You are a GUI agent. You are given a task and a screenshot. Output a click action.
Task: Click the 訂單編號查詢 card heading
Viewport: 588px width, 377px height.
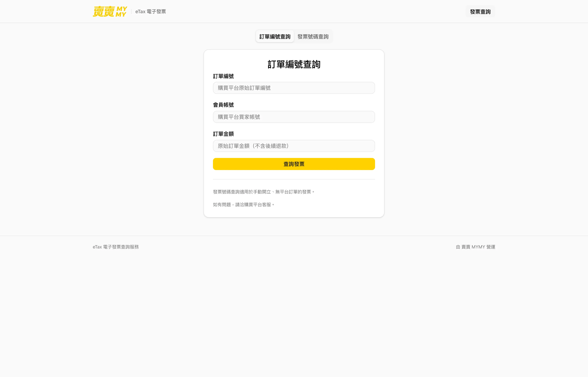pyautogui.click(x=294, y=64)
